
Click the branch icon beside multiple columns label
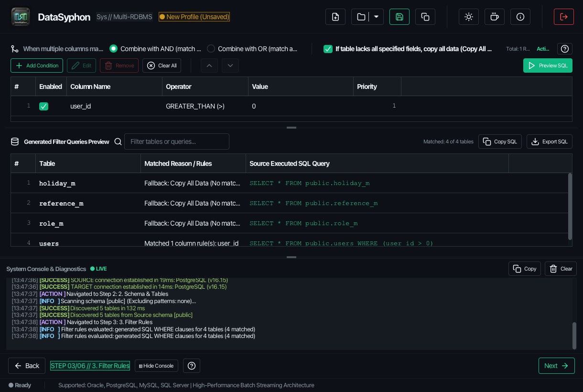(x=15, y=49)
